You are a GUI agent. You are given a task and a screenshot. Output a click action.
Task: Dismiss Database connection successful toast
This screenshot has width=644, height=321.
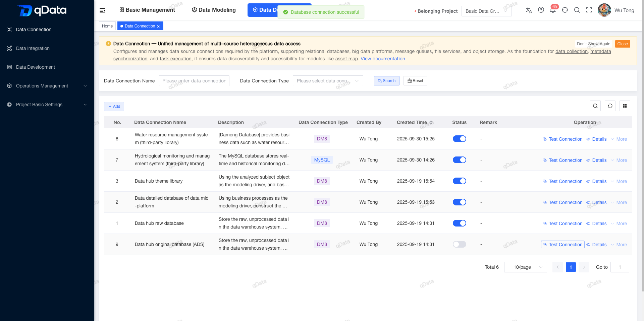coord(321,12)
